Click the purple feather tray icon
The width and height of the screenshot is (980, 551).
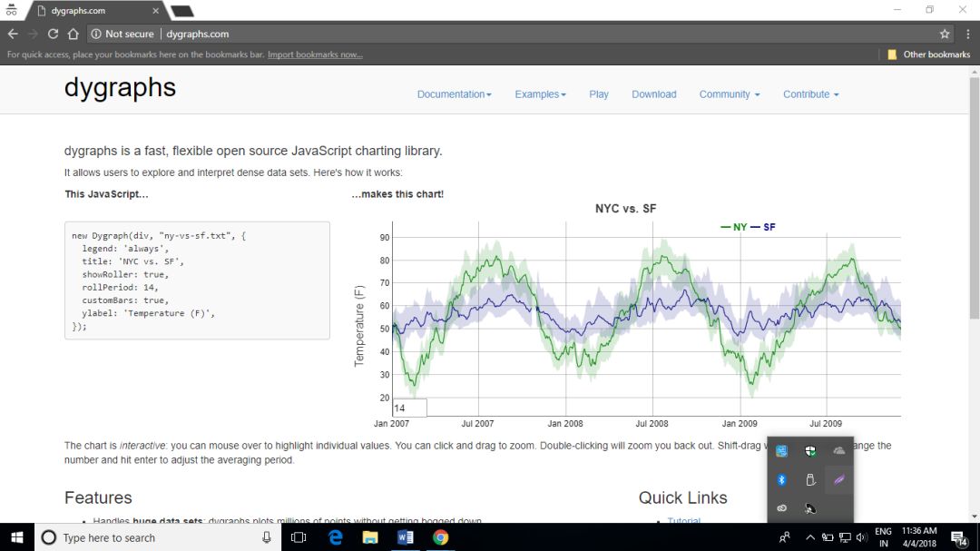838,479
